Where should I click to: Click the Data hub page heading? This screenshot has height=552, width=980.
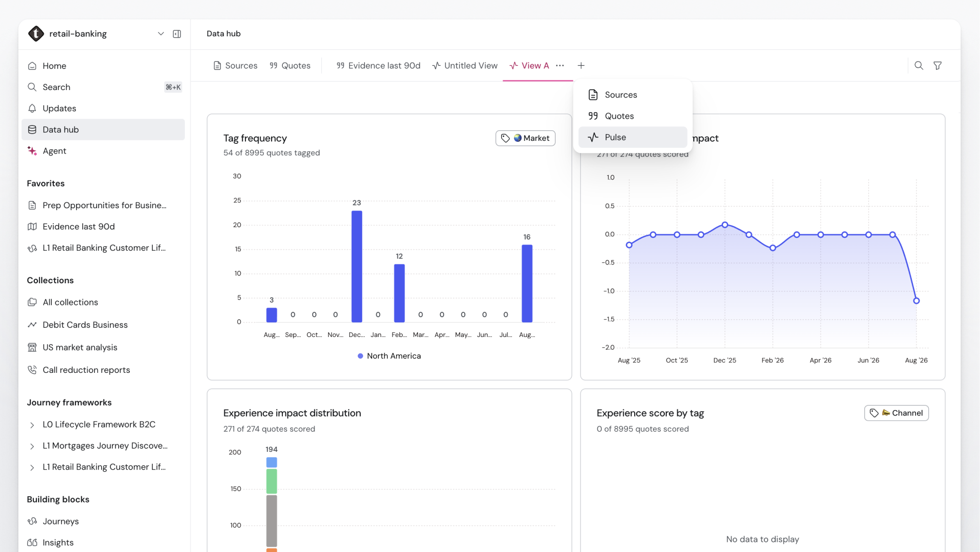(x=224, y=34)
